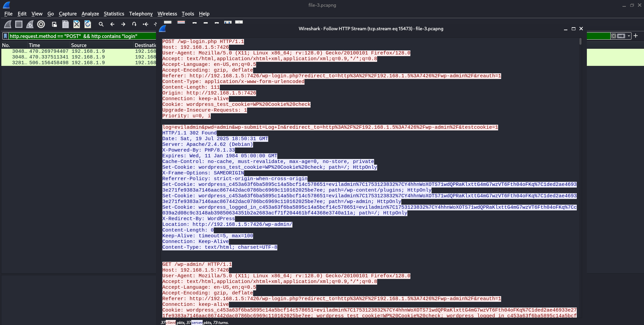The width and height of the screenshot is (644, 325).
Task: Sort packets by No. column
Action: click(x=14, y=45)
